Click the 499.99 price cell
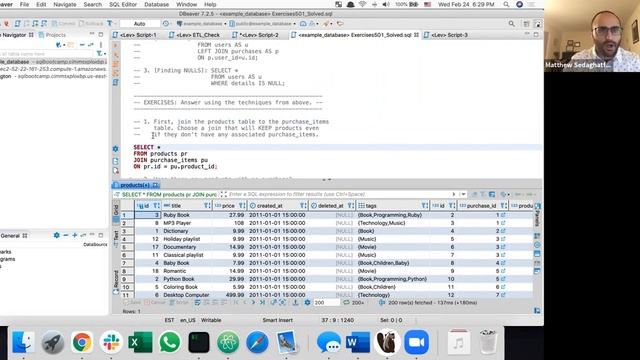Image resolution: width=640 pixels, height=360 pixels. coord(229,295)
